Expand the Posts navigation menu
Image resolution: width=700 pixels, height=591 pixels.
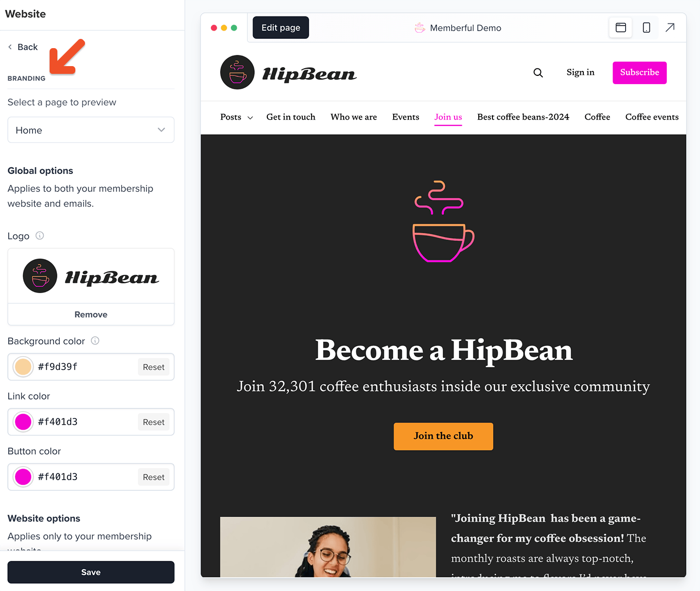pyautogui.click(x=237, y=117)
